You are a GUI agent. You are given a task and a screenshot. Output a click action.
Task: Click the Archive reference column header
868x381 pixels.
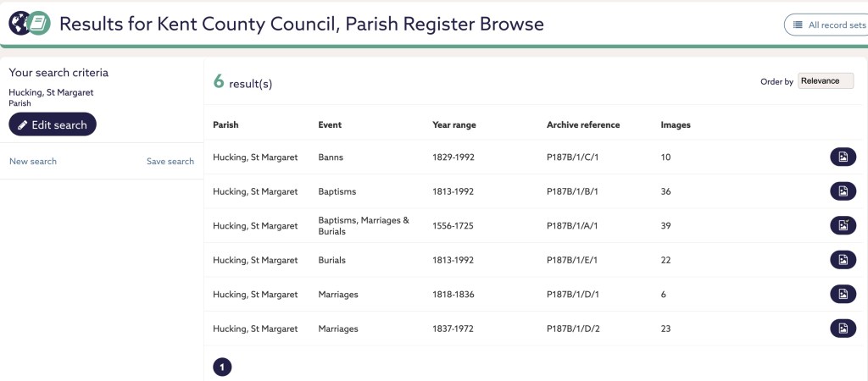pos(583,125)
